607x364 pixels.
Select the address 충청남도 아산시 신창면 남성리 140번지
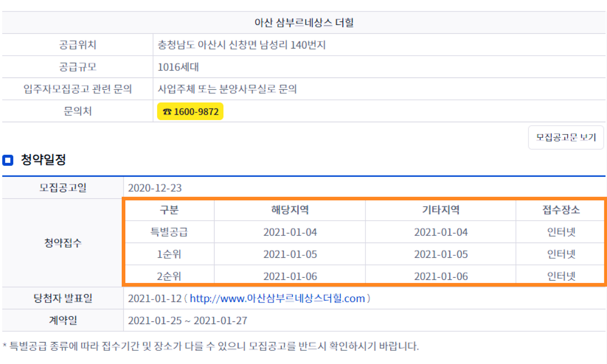[242, 45]
